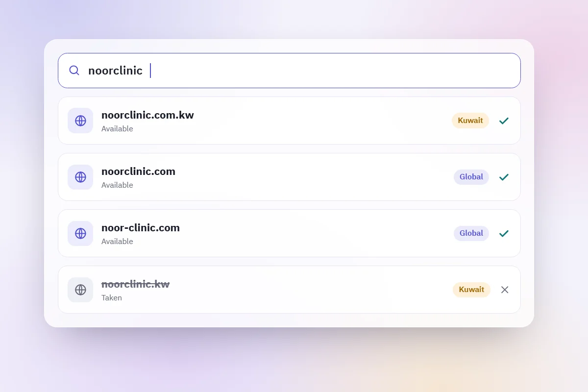Click Kuwait badge on noorclinic.com.kw row

[x=470, y=121]
